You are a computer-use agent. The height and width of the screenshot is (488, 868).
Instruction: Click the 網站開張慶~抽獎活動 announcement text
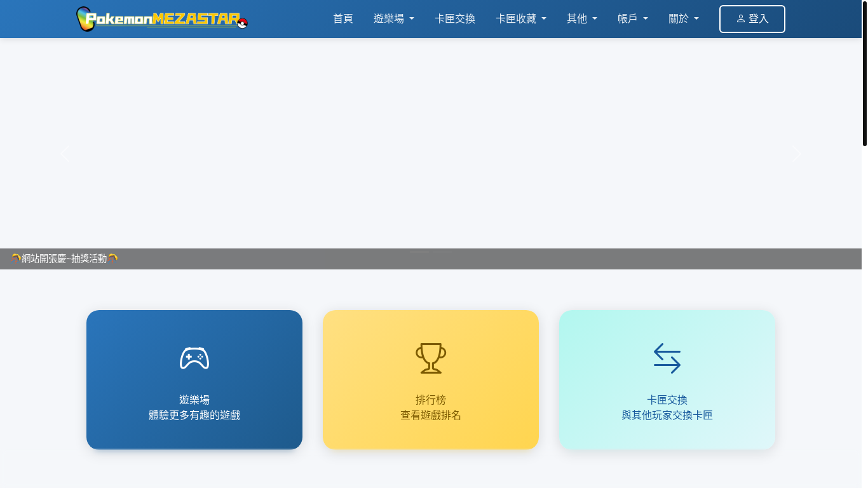point(64,259)
